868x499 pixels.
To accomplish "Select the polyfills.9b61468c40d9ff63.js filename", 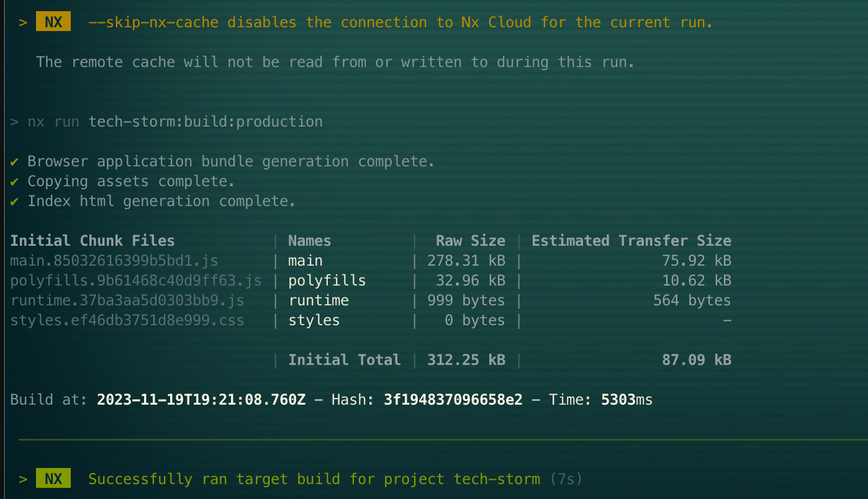I will point(136,281).
